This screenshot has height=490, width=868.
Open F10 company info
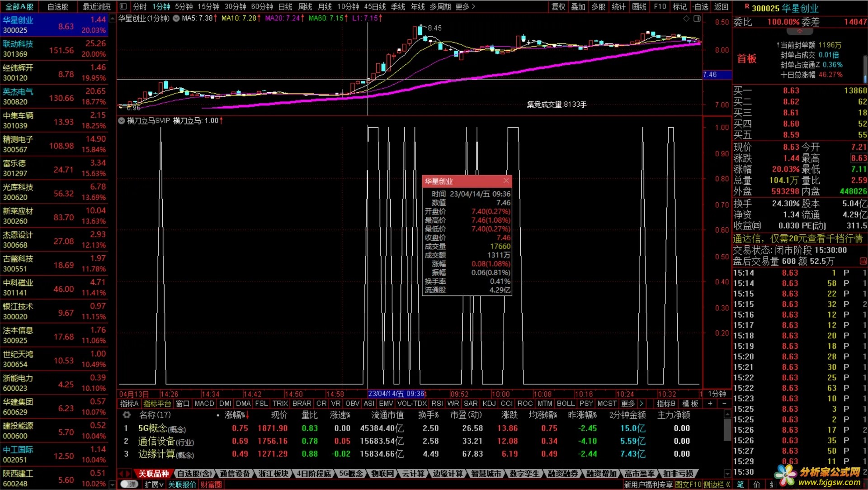coord(660,6)
